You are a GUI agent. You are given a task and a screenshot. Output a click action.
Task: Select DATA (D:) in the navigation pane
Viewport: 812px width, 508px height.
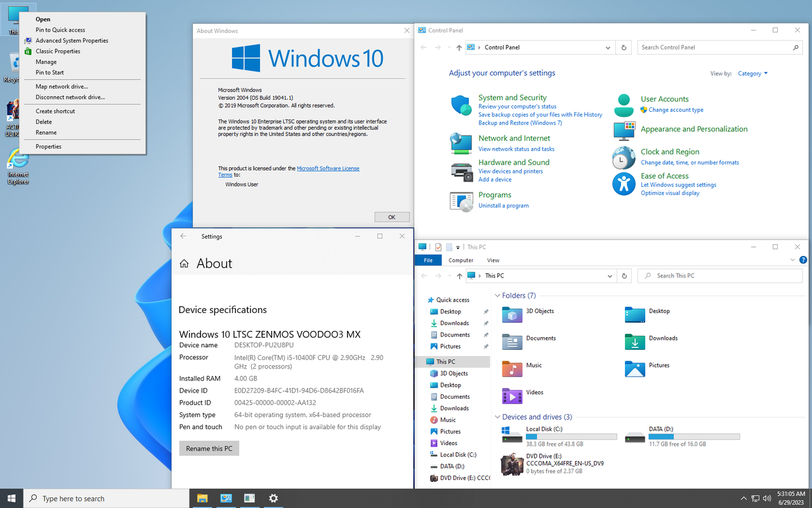[452, 466]
